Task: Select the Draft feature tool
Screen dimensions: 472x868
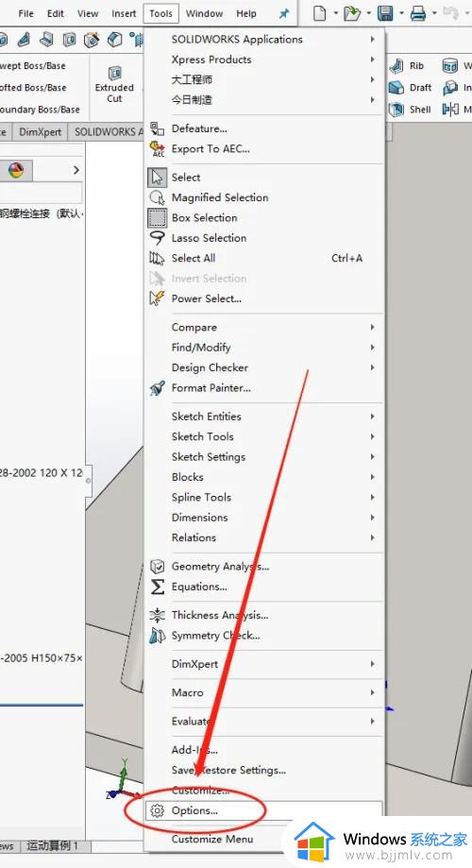Action: tap(410, 88)
